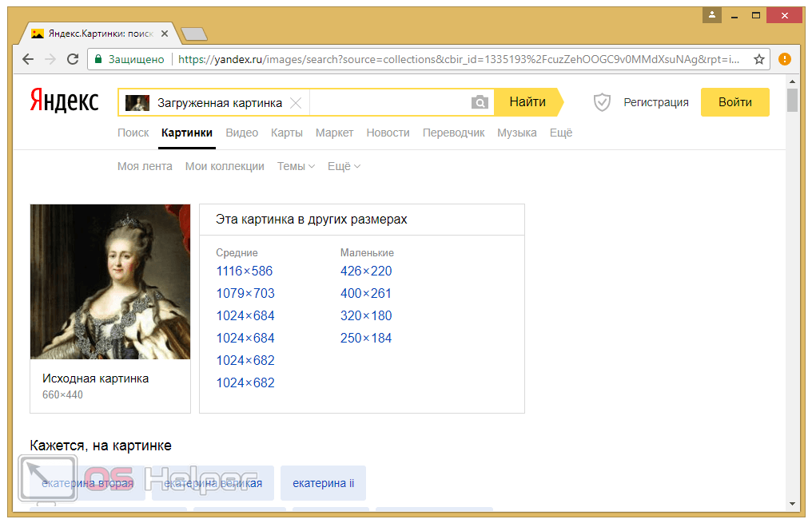Open Ещё in the services row
Image resolution: width=812 pixels, height=523 pixels.
point(561,133)
